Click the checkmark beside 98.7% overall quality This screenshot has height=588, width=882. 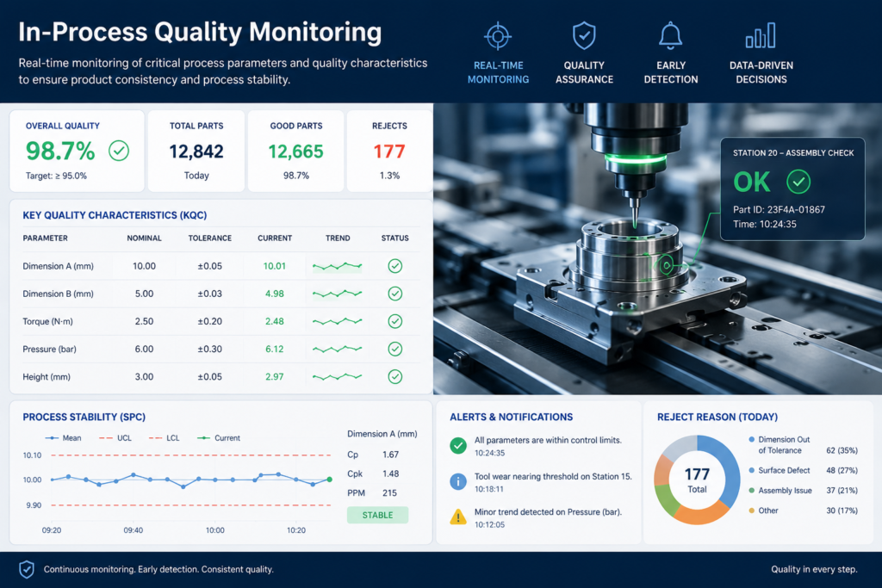pyautogui.click(x=119, y=151)
